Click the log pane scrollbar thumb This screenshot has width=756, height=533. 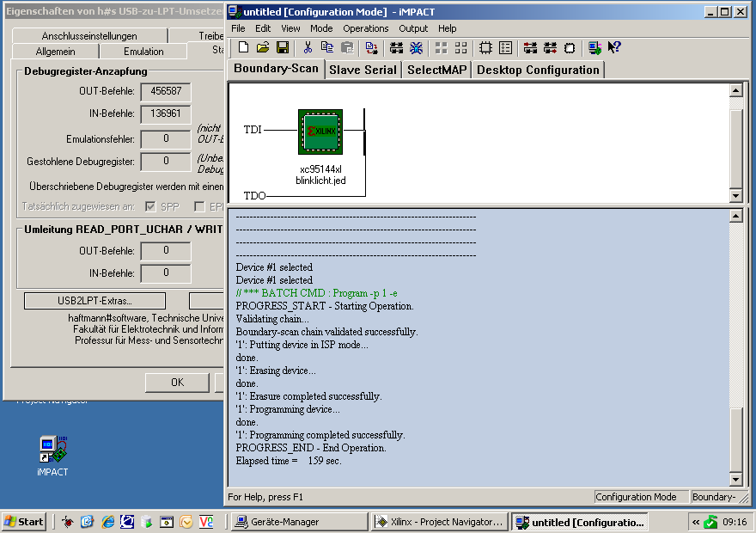click(x=735, y=439)
